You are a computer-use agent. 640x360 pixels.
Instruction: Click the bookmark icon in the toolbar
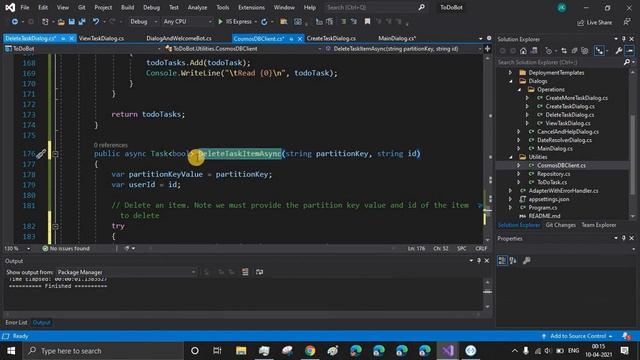[367, 22]
